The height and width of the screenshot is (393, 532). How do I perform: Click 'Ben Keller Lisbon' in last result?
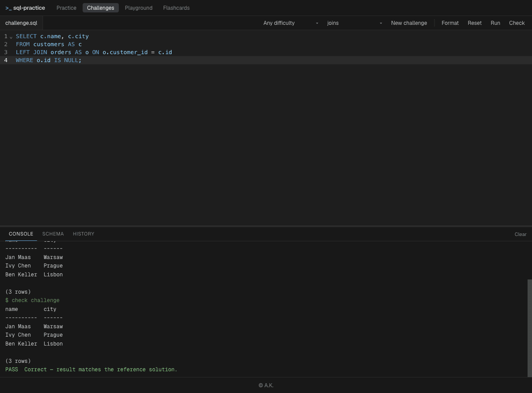coord(34,344)
